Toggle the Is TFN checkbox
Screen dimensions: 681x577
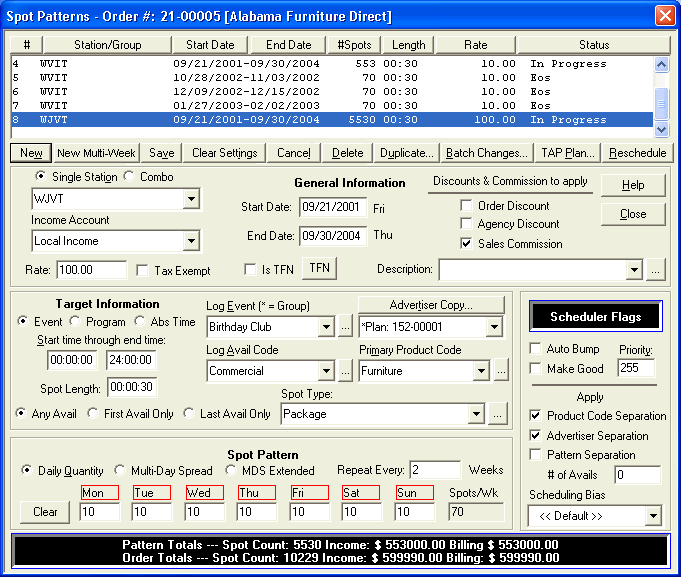[250, 270]
